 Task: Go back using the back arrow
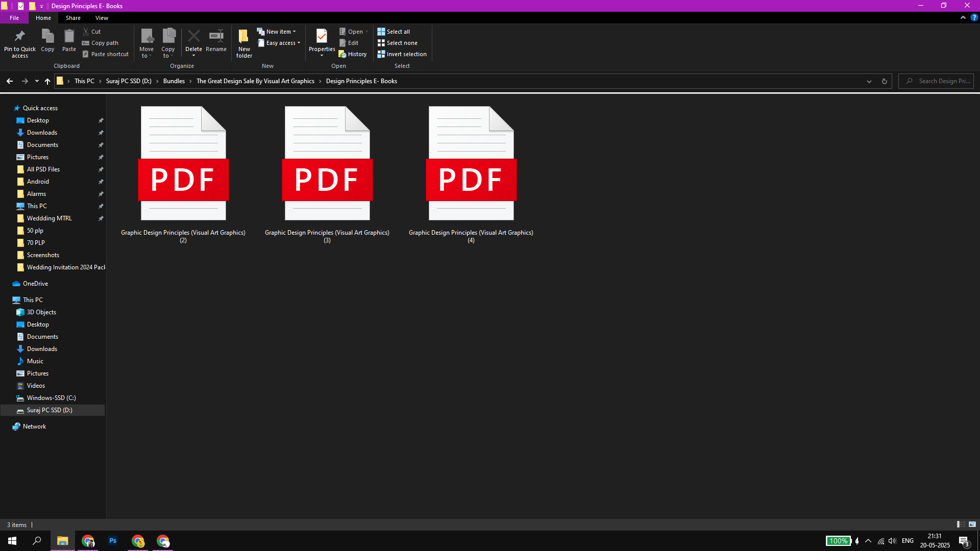[10, 81]
